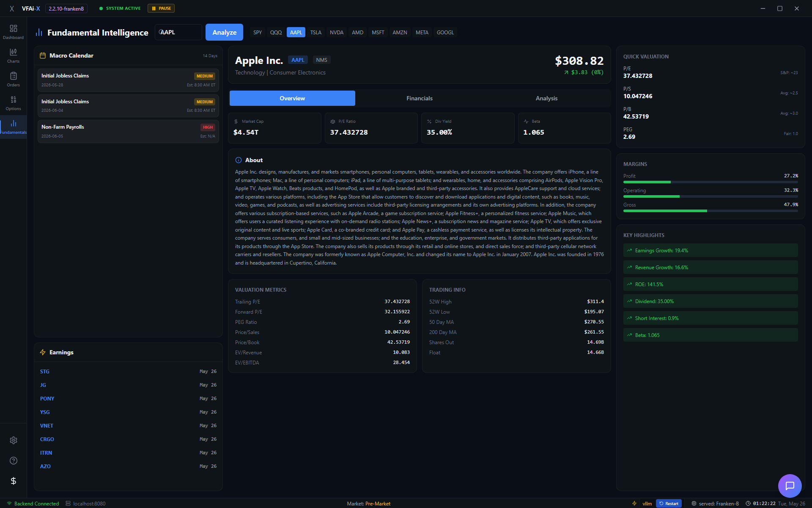Open the help question mark icon

[14, 461]
